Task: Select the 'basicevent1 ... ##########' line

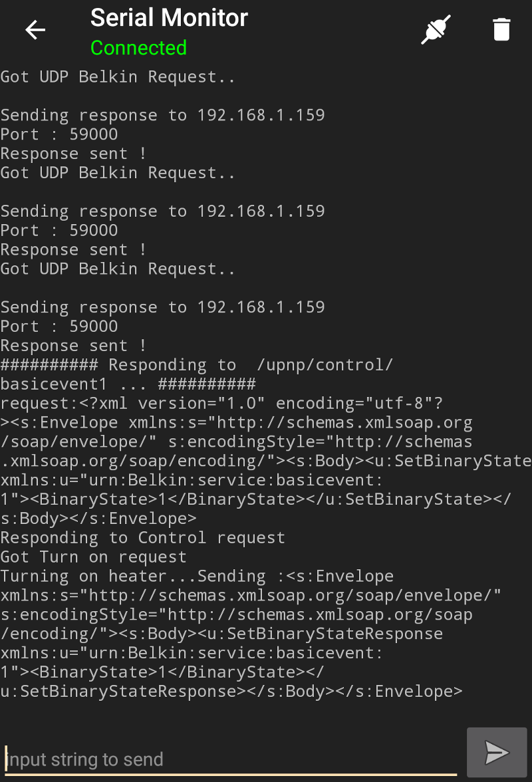Action: [x=128, y=384]
